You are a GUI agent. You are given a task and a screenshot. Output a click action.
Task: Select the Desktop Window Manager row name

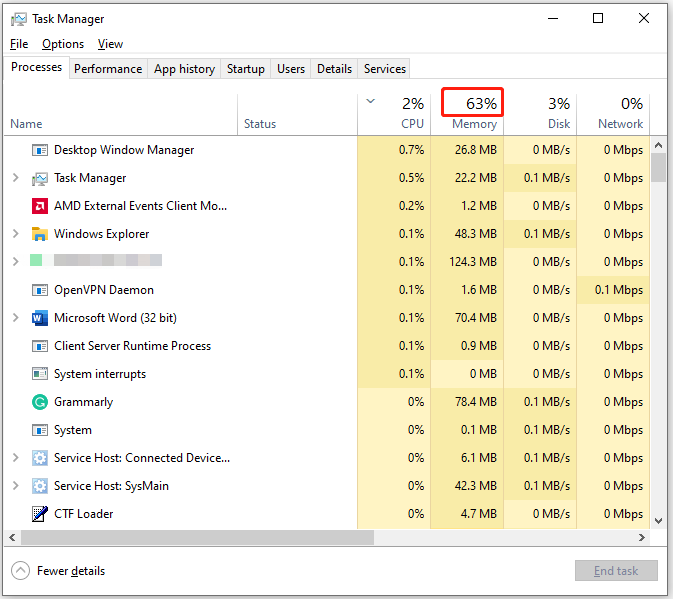coord(124,150)
